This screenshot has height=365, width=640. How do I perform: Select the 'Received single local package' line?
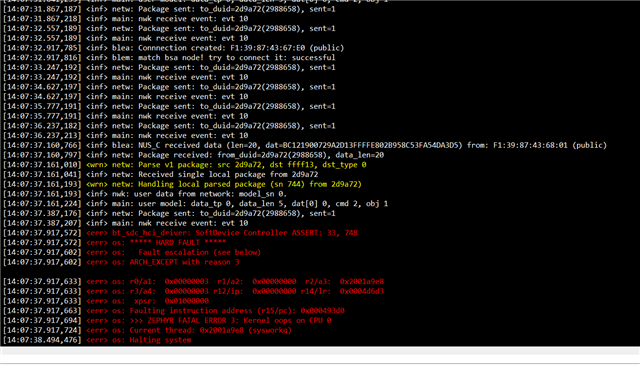[160, 174]
